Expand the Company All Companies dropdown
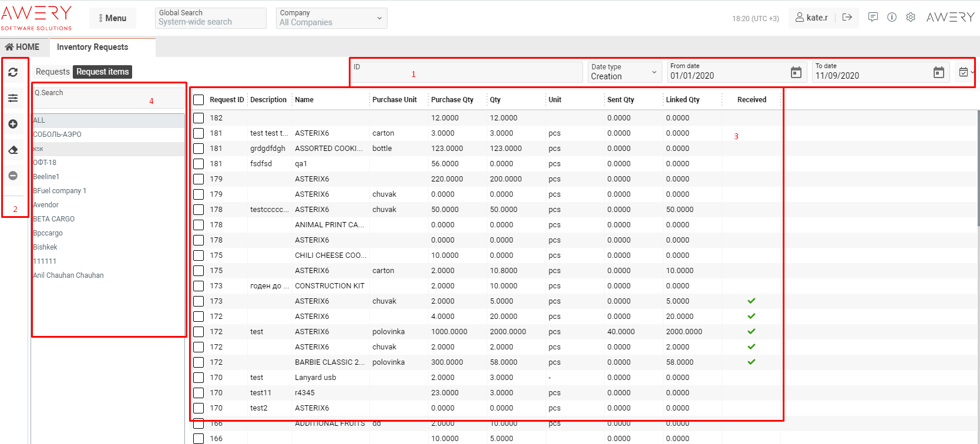The image size is (980, 444). tap(332, 18)
